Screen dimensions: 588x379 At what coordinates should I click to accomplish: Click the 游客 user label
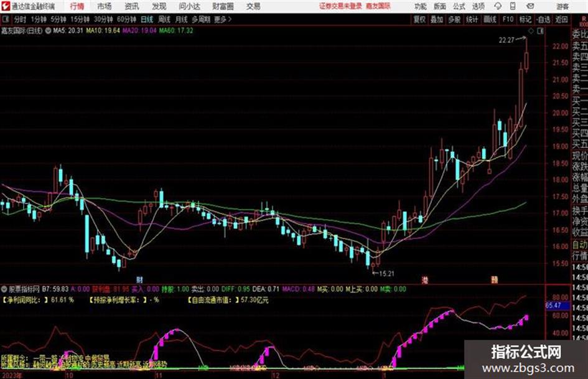coord(562,6)
